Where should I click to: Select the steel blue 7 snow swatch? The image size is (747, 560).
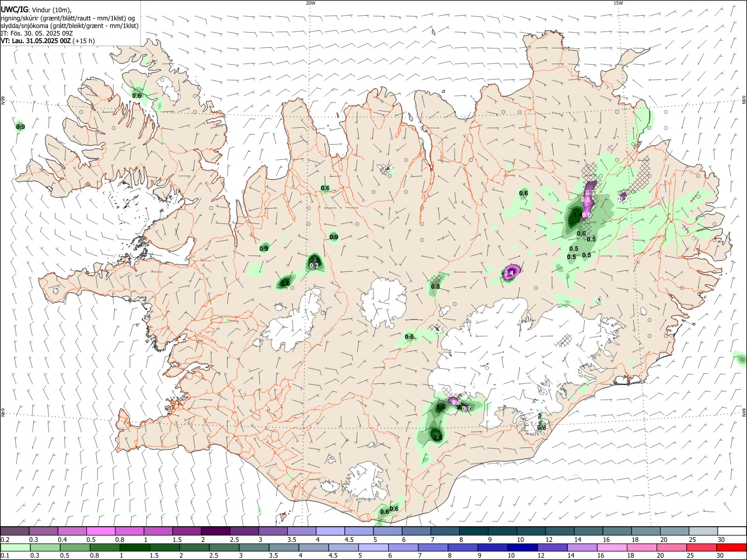coord(445,531)
